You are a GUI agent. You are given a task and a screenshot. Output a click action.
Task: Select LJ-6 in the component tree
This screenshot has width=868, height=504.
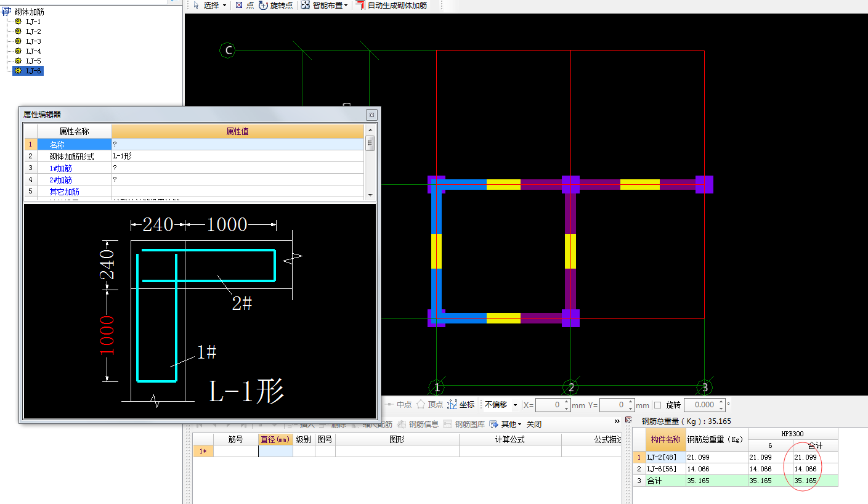(x=33, y=71)
